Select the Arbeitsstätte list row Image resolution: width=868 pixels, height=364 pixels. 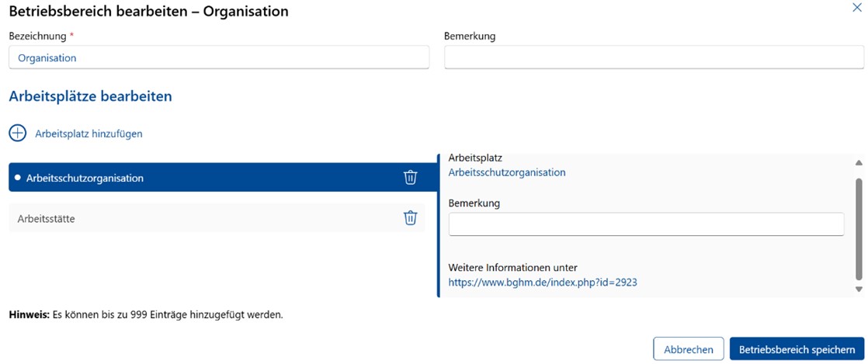tap(217, 218)
